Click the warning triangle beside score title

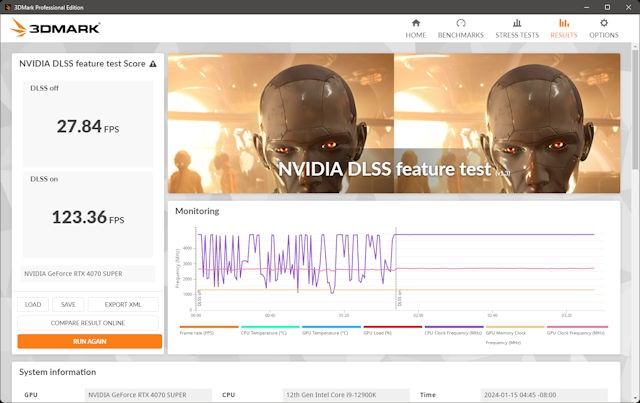click(153, 64)
